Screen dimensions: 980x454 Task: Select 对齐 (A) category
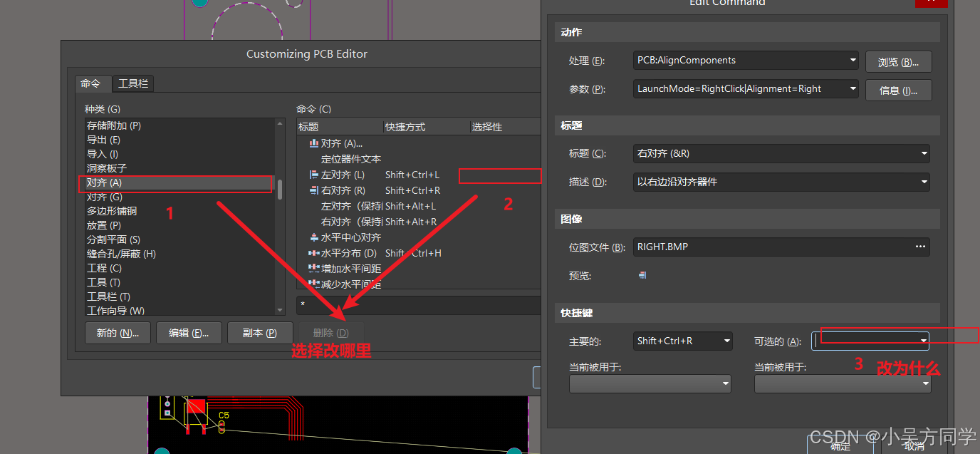[179, 182]
